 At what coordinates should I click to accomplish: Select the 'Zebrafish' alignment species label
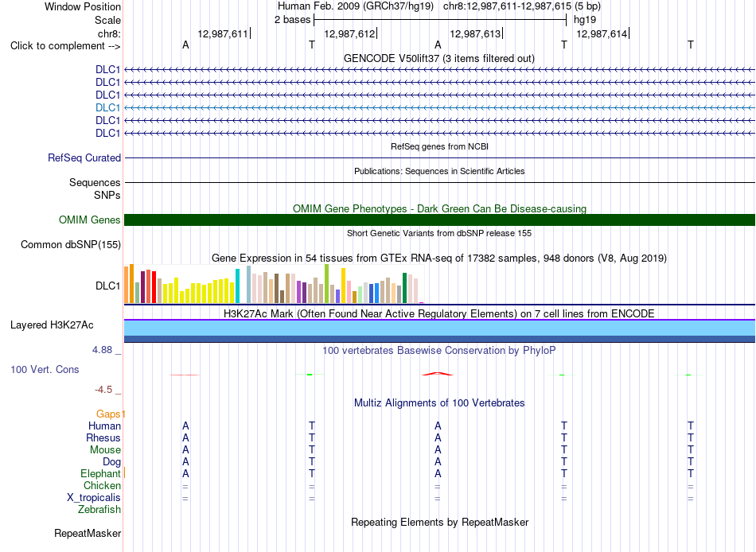tap(99, 509)
